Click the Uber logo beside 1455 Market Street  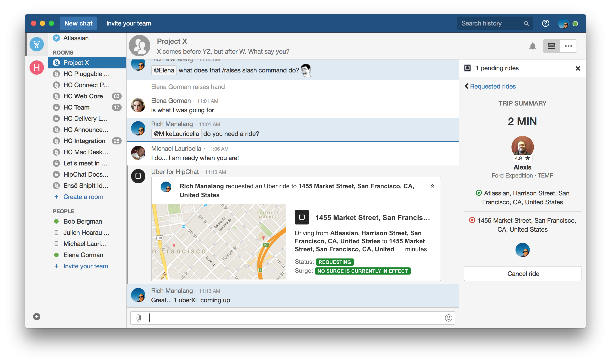pos(302,217)
